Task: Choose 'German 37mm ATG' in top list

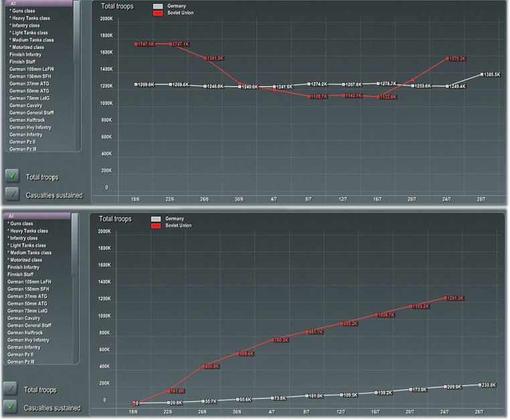Action: [x=29, y=84]
